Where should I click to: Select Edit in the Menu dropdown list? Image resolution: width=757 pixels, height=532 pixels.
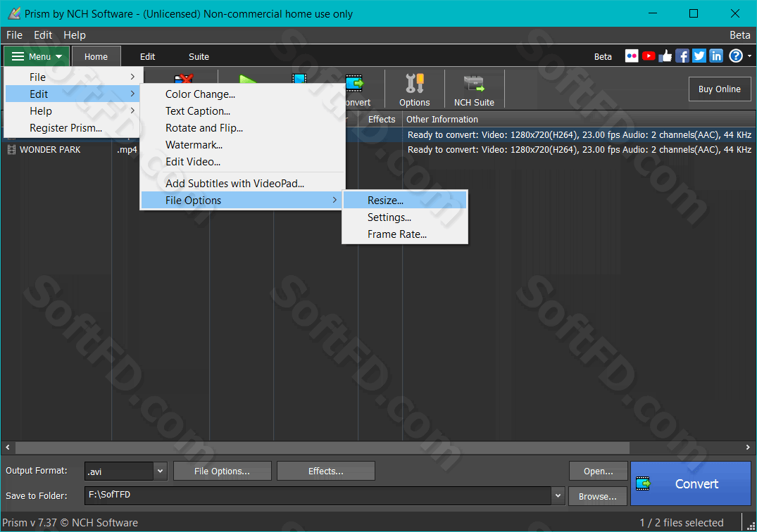(73, 94)
